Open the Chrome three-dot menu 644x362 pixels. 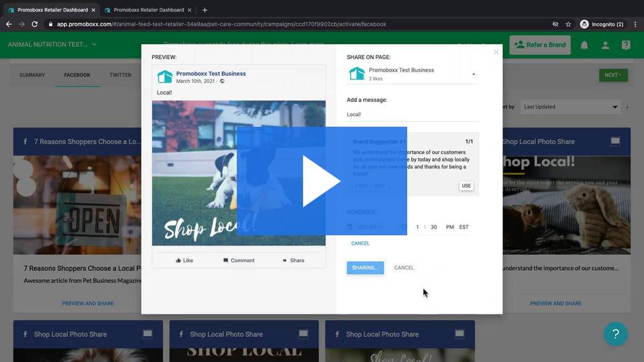point(635,24)
